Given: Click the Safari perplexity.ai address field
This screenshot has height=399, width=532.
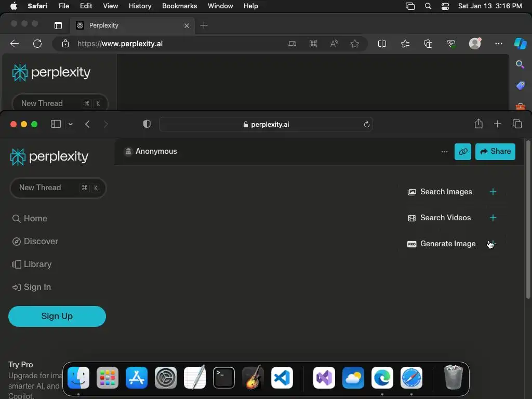Looking at the screenshot, I should 266,124.
